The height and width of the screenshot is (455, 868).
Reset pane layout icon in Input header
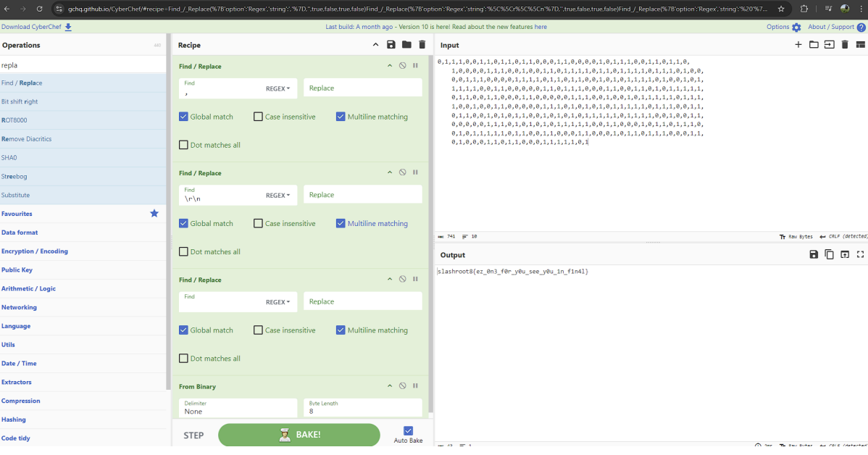click(x=860, y=45)
